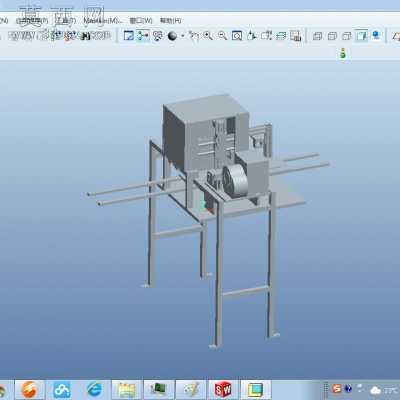Click the small green figure icon
The width and height of the screenshot is (400, 400).
coord(343,53)
